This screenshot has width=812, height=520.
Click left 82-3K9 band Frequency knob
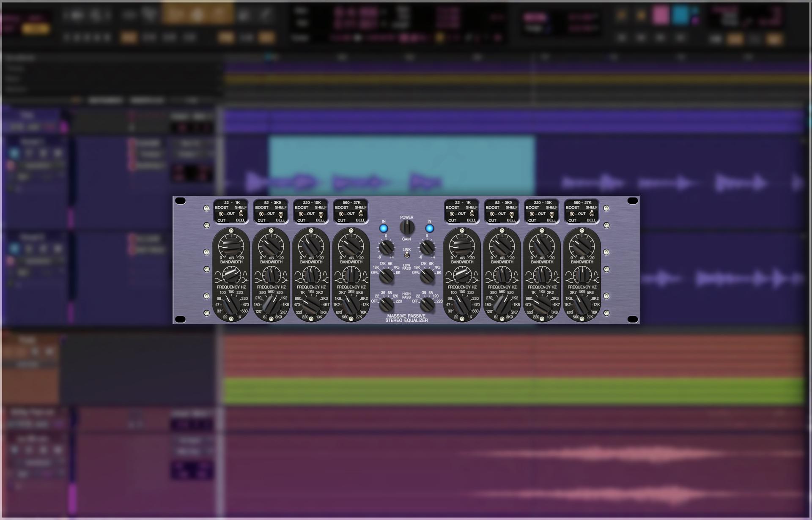click(271, 304)
